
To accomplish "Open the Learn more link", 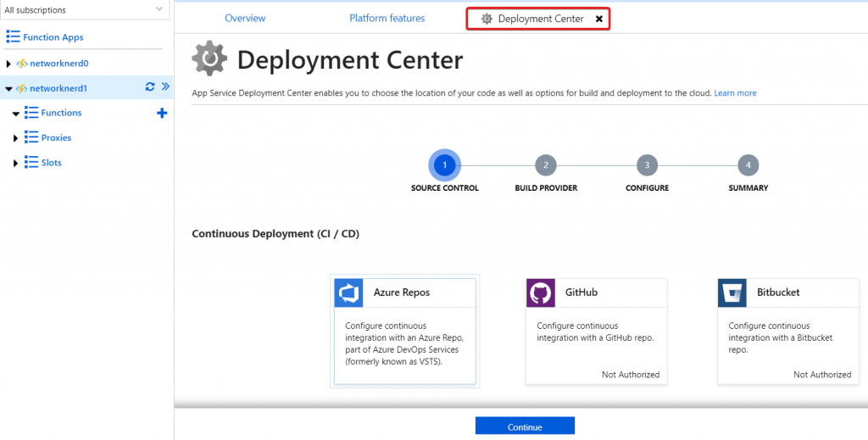I will (x=735, y=93).
